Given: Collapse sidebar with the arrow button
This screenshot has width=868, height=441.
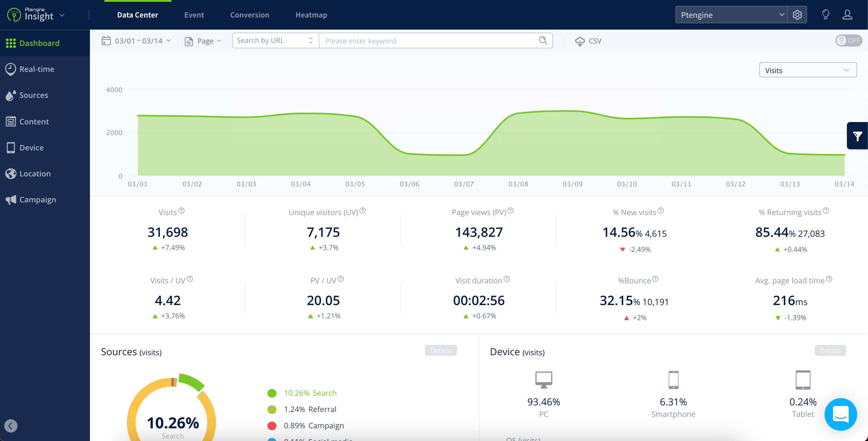Looking at the screenshot, I should [11, 426].
